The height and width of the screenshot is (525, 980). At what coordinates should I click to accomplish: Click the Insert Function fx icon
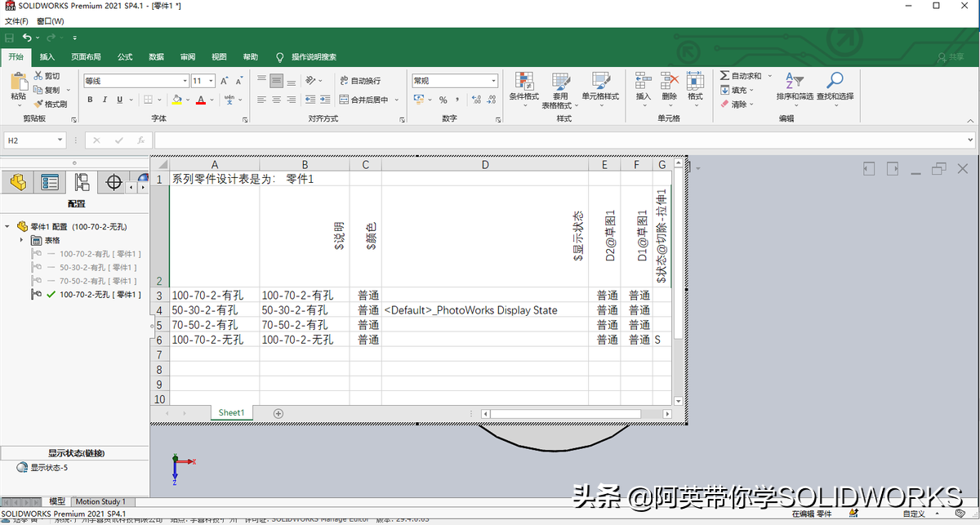tap(140, 140)
